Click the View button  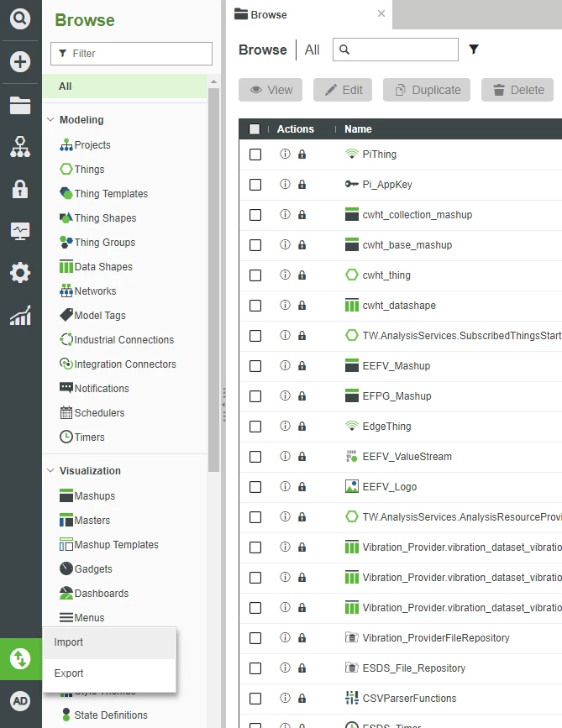(x=270, y=90)
